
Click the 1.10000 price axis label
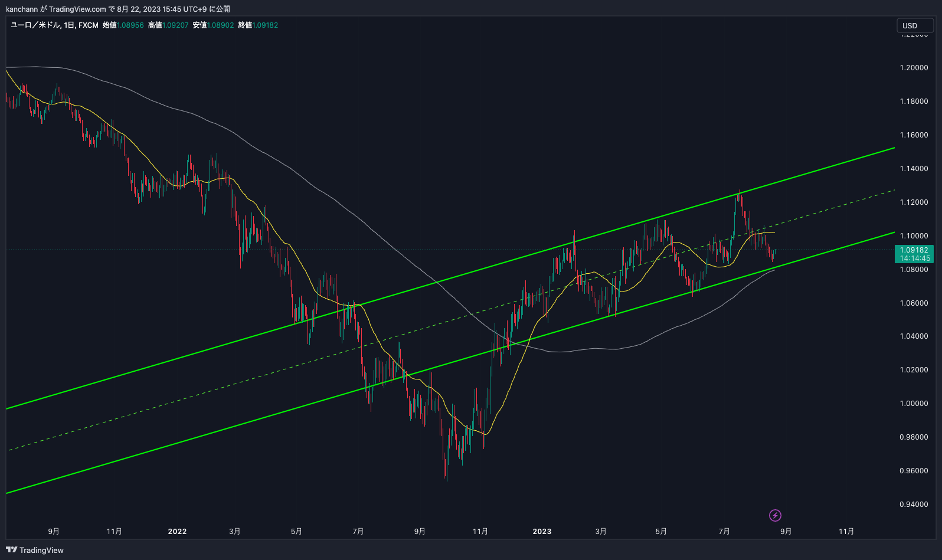[x=914, y=236]
